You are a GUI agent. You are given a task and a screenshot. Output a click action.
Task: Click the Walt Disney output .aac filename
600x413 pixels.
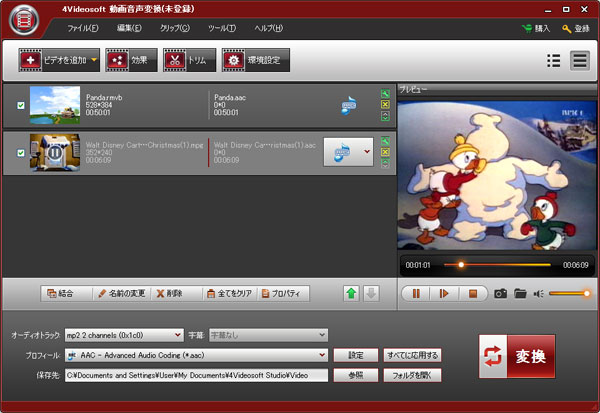pos(265,145)
